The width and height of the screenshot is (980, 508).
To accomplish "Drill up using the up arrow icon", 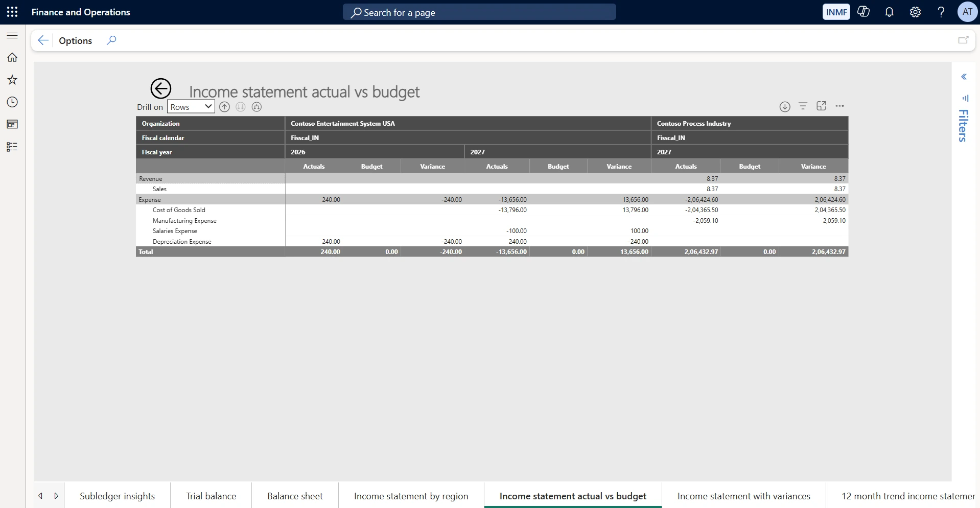I will (x=224, y=107).
